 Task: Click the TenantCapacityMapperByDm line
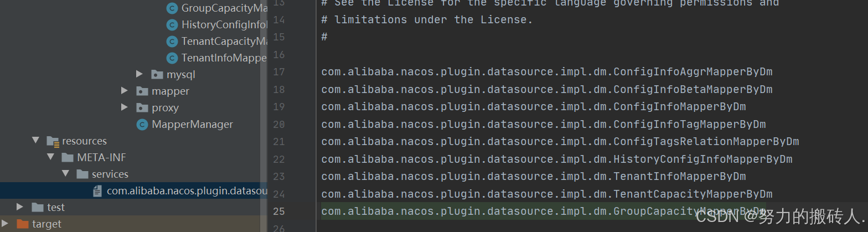click(547, 194)
